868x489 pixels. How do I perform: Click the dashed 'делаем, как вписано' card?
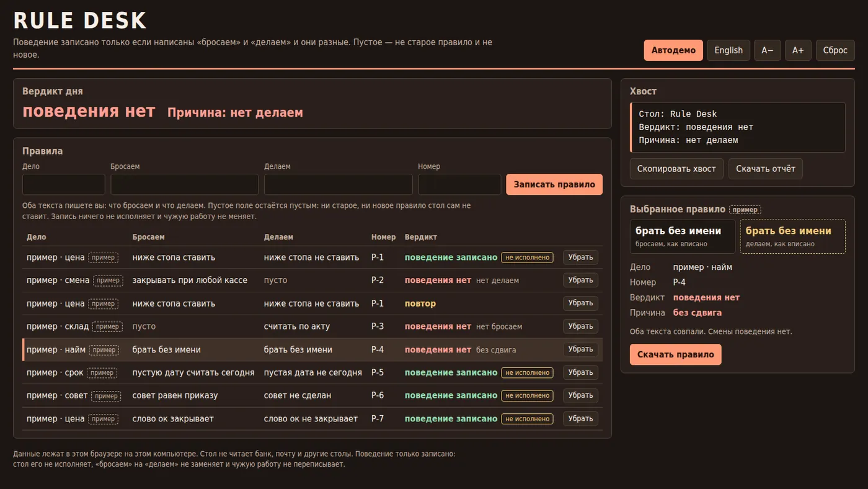click(793, 236)
